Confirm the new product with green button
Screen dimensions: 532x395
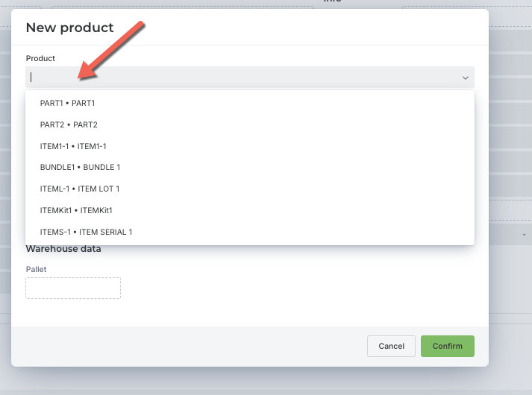(448, 346)
